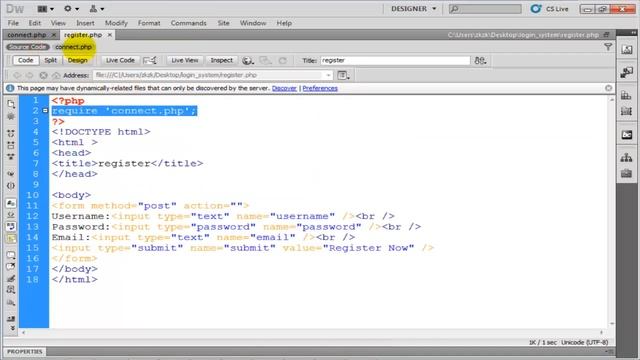Screen dimensions: 640x360
Task: Click the Balance Braces icon
Action: (11, 186)
